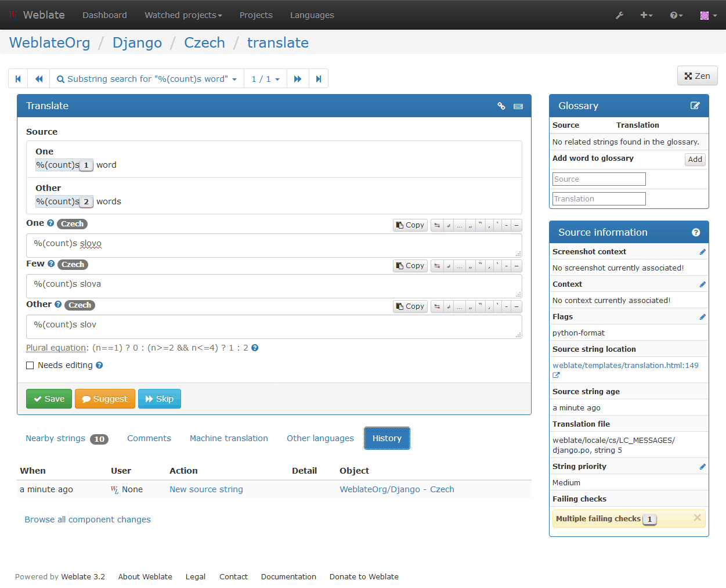Show help for Other plural form
The width and height of the screenshot is (726, 588).
[x=58, y=304]
